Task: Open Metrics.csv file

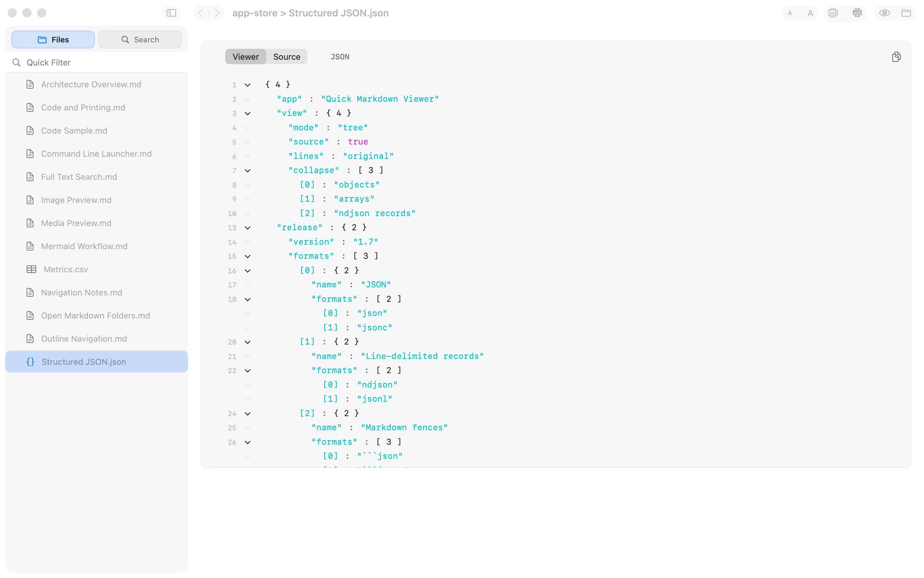Action: click(x=97, y=269)
